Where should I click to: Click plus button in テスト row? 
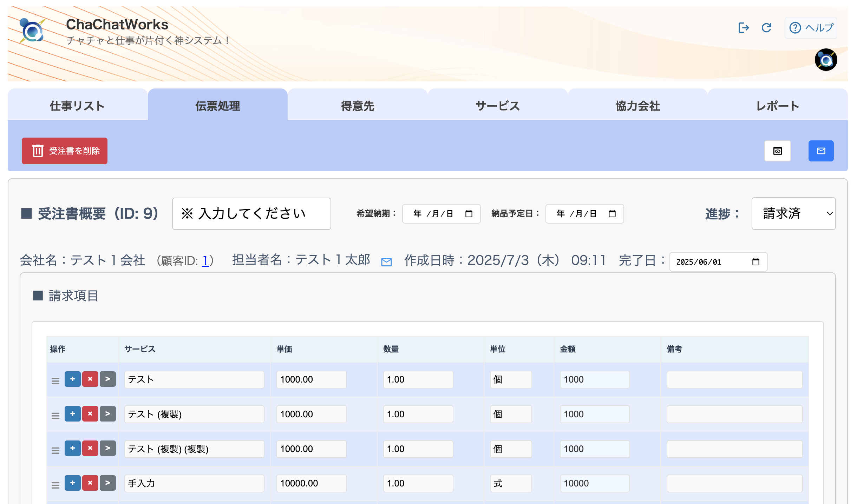point(73,379)
